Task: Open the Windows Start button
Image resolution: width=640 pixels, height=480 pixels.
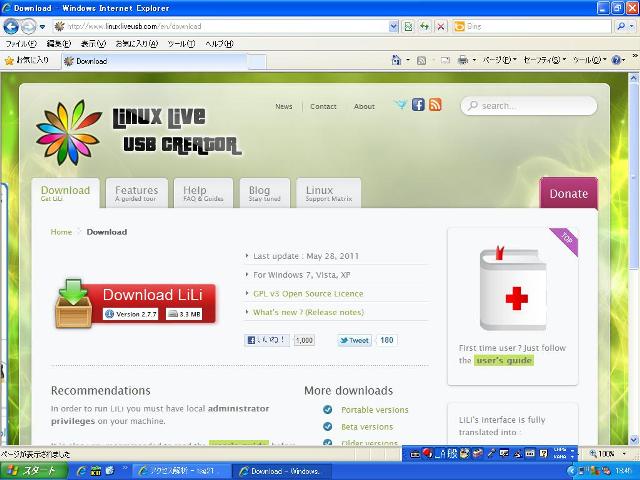Action: coord(38,470)
